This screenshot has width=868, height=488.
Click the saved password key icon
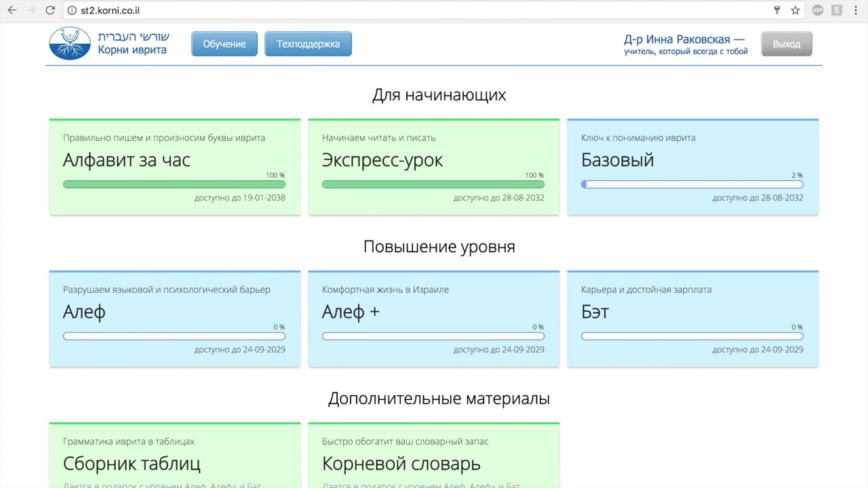click(777, 10)
